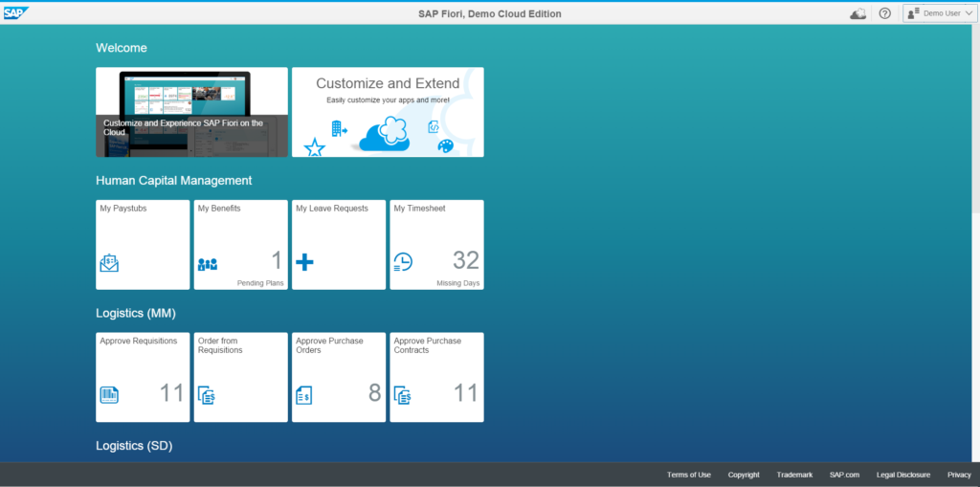Open the Legal Disclosure link
The image size is (980, 487).
903,476
